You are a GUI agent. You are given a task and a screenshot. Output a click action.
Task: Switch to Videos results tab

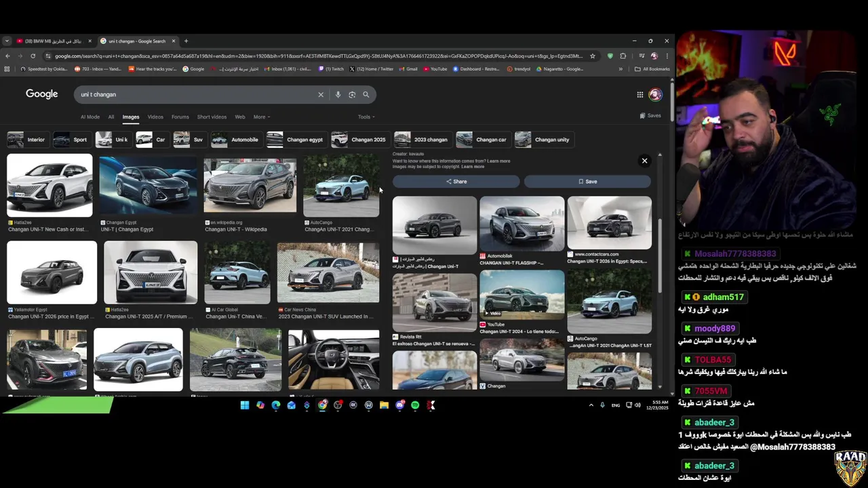pos(155,117)
